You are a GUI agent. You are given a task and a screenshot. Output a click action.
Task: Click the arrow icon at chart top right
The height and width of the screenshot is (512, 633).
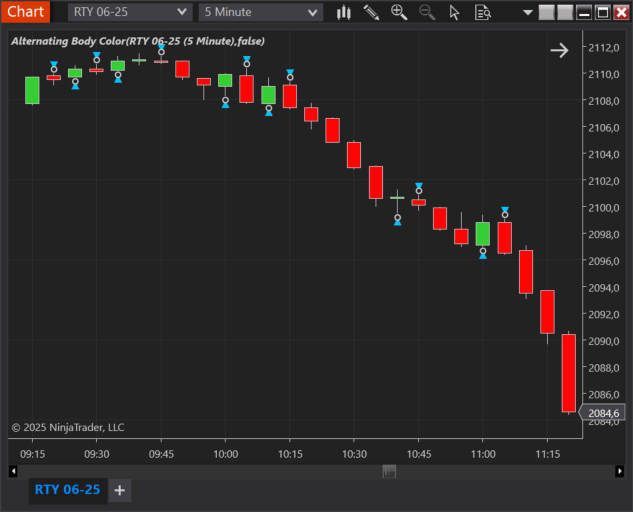coord(560,50)
